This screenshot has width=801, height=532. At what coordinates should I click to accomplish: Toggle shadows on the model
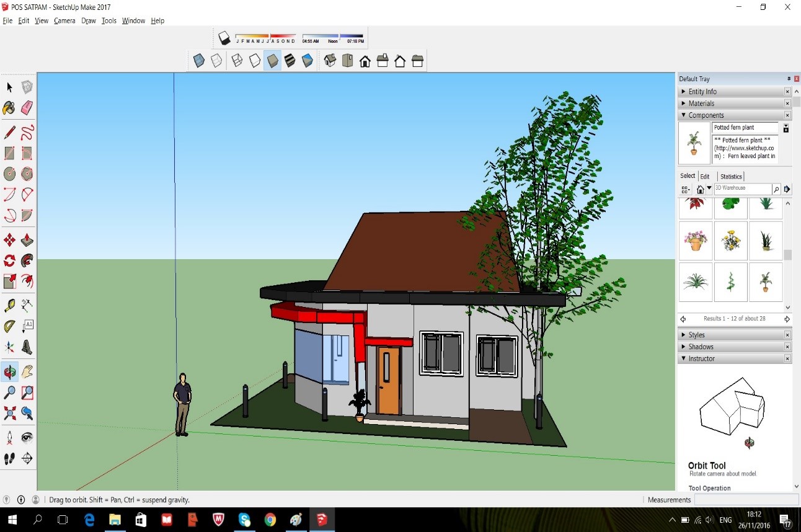(224, 38)
